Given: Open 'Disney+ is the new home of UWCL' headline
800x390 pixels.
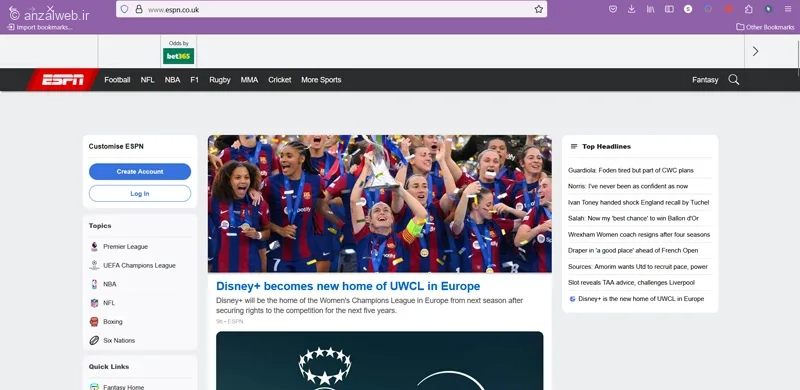Looking at the screenshot, I should click(x=641, y=299).
